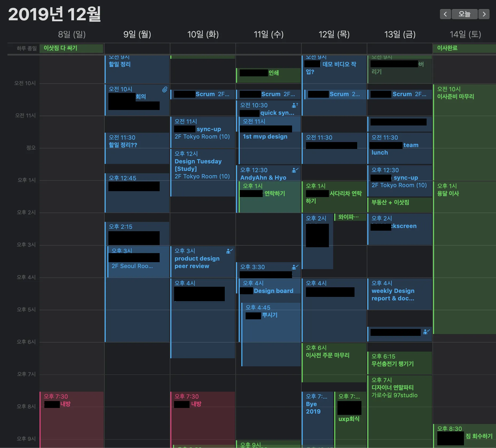
Task: Open Monday 오전 11:30 할일 정리?? event
Action: [x=137, y=148]
